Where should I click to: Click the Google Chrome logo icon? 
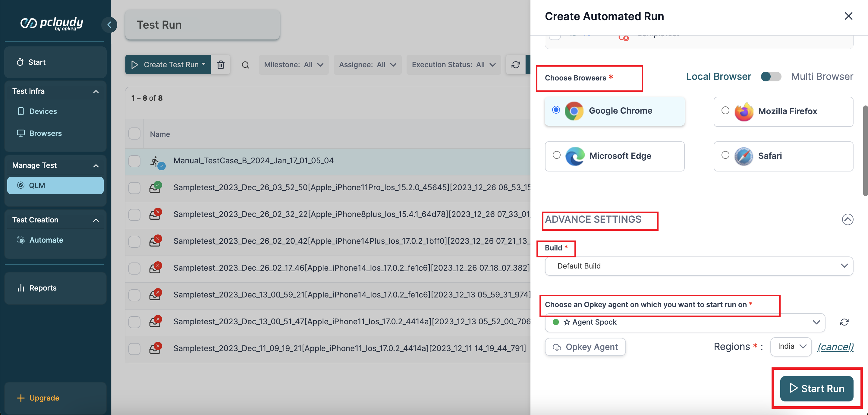tap(574, 111)
